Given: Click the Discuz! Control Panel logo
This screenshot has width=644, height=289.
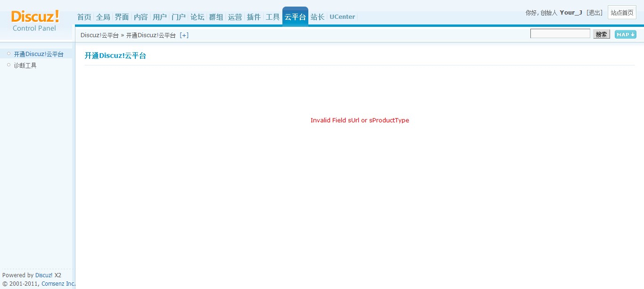Looking at the screenshot, I should pyautogui.click(x=35, y=21).
